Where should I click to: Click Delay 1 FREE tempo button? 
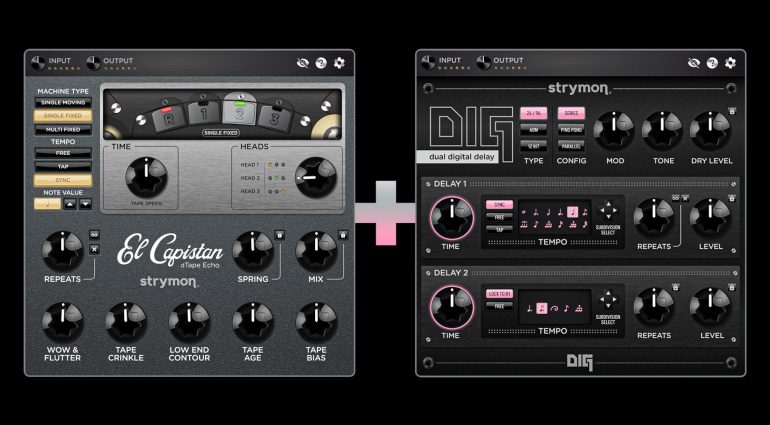coord(499,217)
